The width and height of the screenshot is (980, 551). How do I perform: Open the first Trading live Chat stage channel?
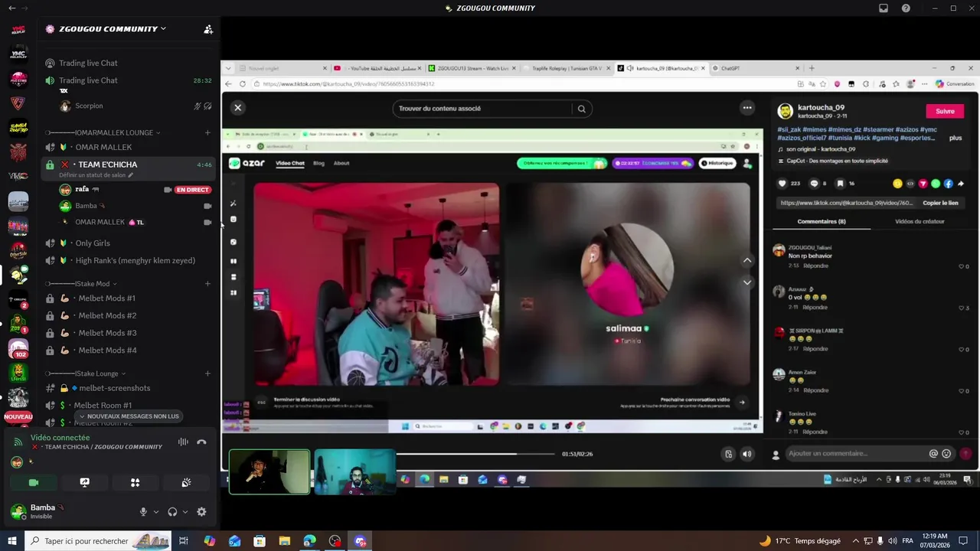pos(128,63)
